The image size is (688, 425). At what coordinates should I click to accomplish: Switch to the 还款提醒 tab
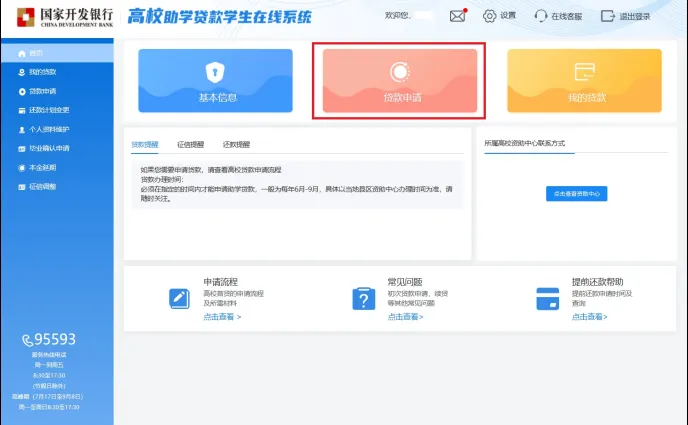(x=236, y=144)
